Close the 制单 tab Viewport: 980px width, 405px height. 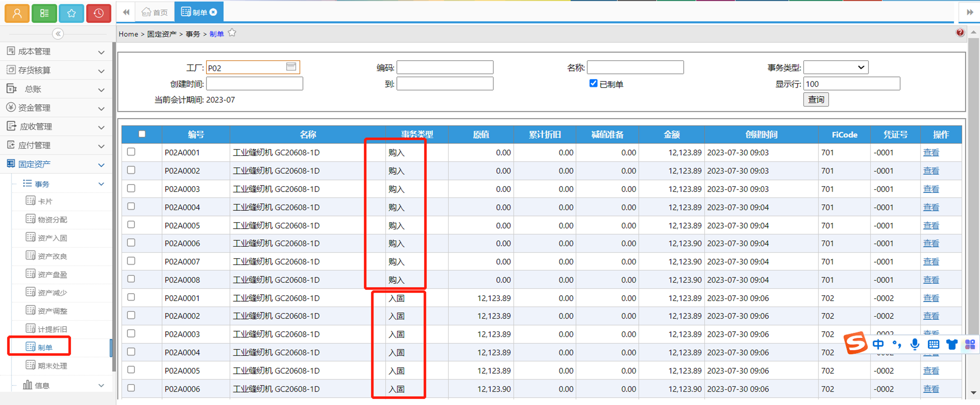click(214, 12)
